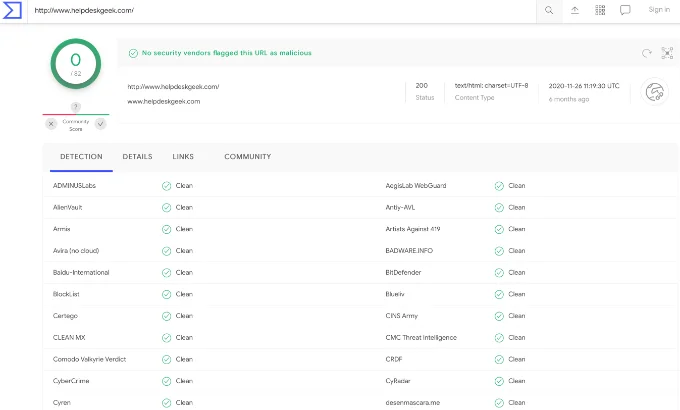Click the reanalyze refresh icon

tap(647, 53)
